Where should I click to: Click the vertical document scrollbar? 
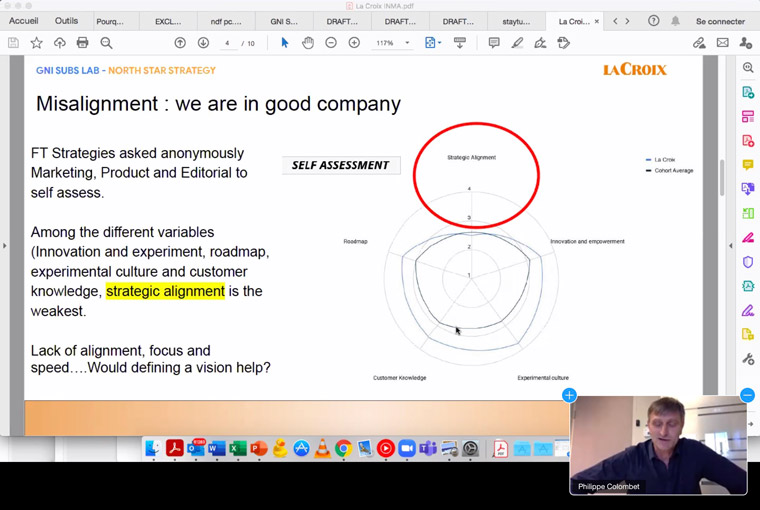[722, 177]
